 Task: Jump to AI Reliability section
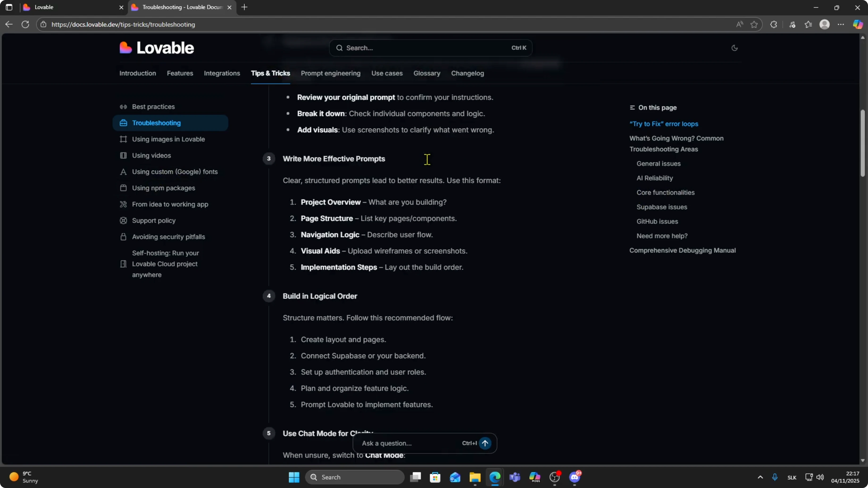(654, 178)
